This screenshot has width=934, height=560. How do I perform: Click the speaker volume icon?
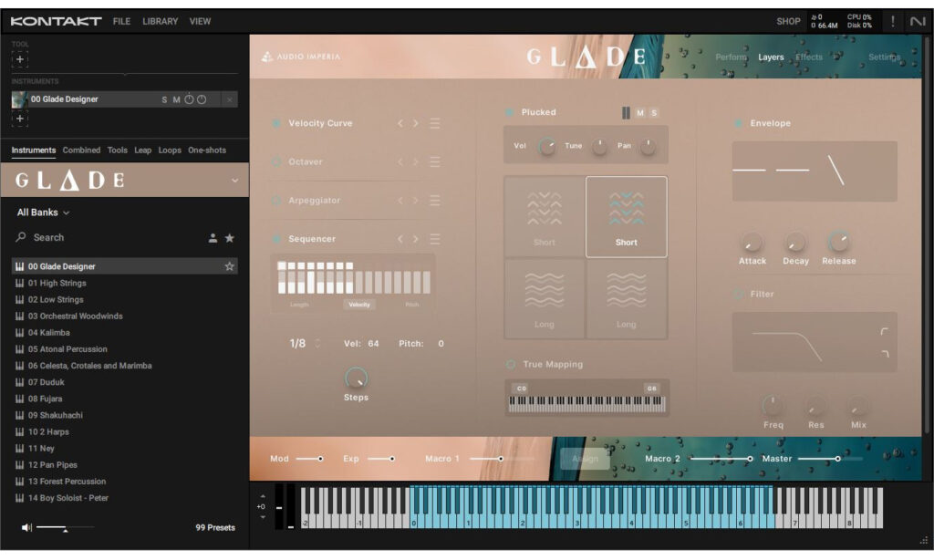coord(26,527)
